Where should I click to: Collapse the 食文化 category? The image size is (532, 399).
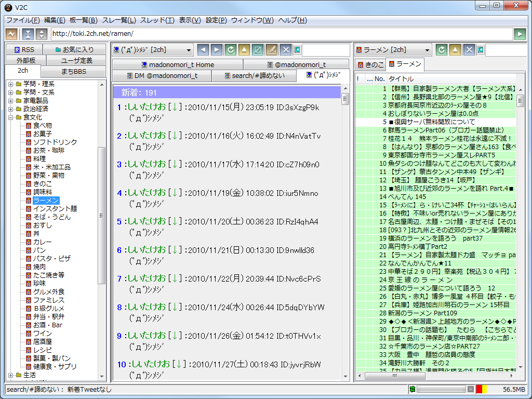pyautogui.click(x=10, y=117)
